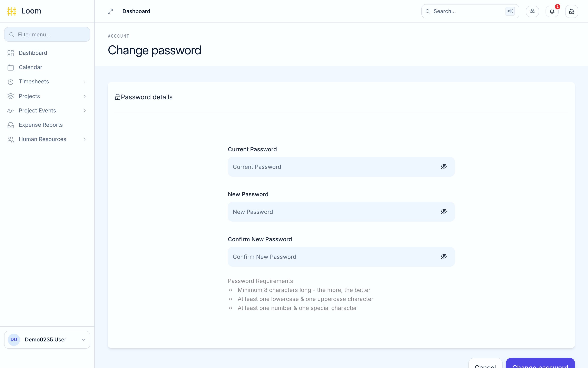Click the expand fullscreen arrows icon
This screenshot has width=588, height=368.
click(110, 11)
